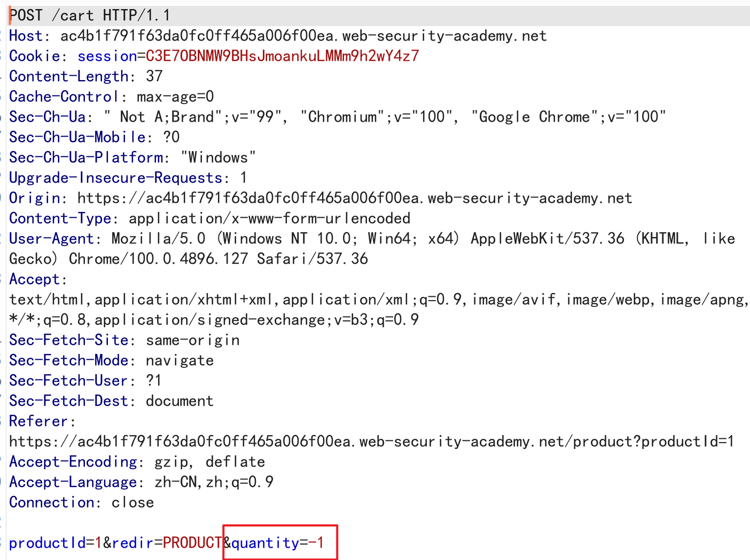Click the Sec-Fetch-Site same-origin line
This screenshot has width=750, height=560.
124,340
